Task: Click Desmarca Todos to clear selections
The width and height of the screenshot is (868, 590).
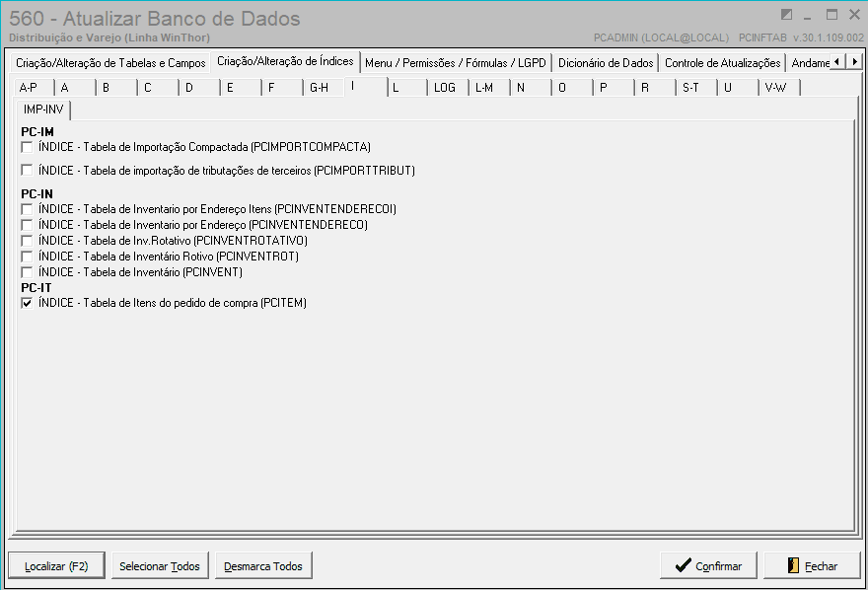Action: [262, 564]
